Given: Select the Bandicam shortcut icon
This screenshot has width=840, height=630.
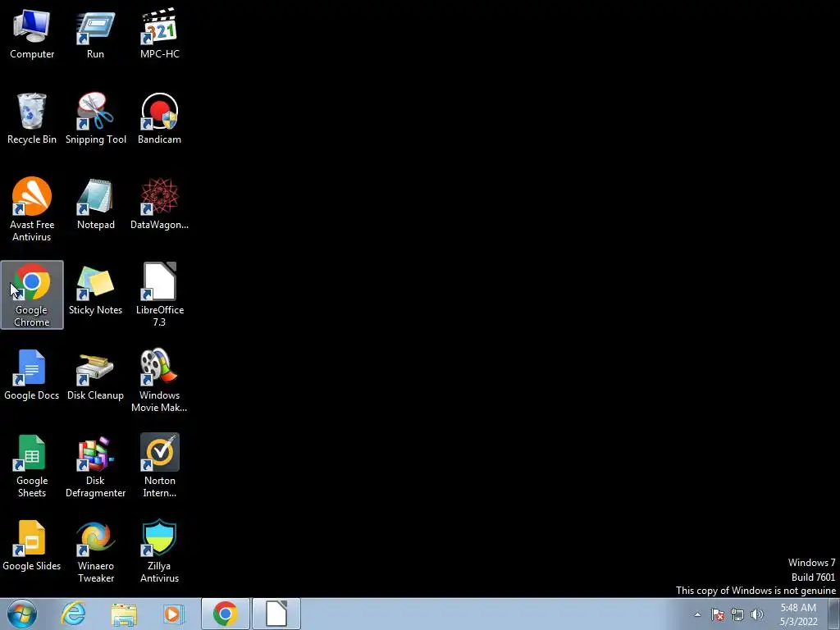Looking at the screenshot, I should tap(160, 118).
